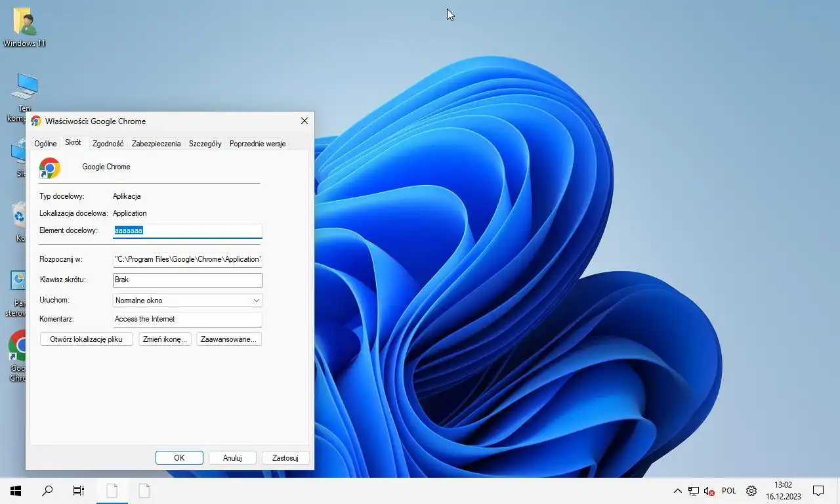Confirm with the OK button
This screenshot has width=840, height=504.
179,458
